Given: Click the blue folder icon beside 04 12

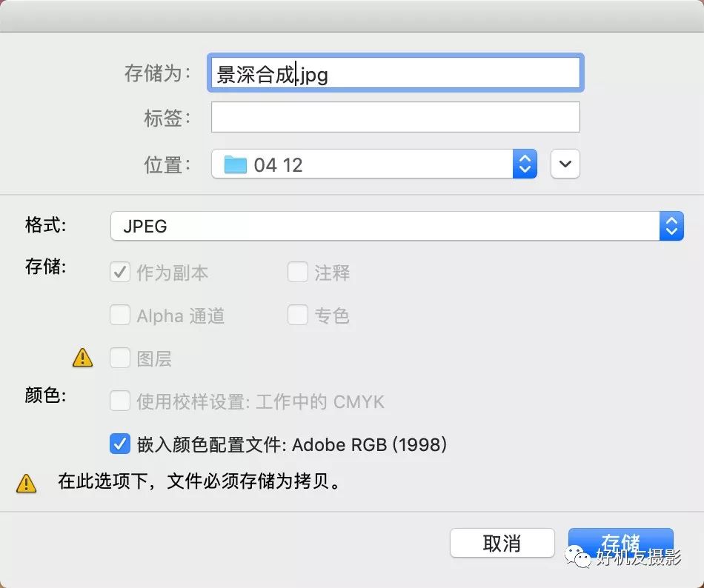Looking at the screenshot, I should pyautogui.click(x=235, y=164).
